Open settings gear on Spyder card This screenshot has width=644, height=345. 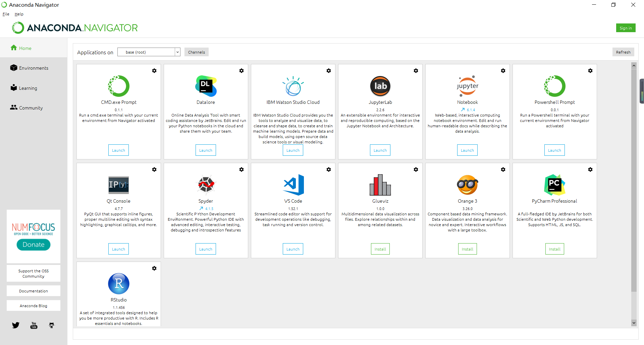(241, 169)
